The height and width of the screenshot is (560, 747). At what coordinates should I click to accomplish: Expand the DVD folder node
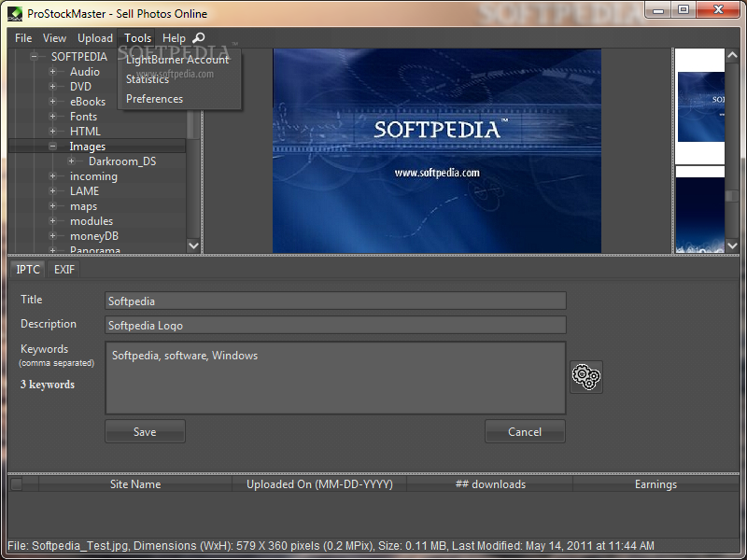click(x=53, y=86)
